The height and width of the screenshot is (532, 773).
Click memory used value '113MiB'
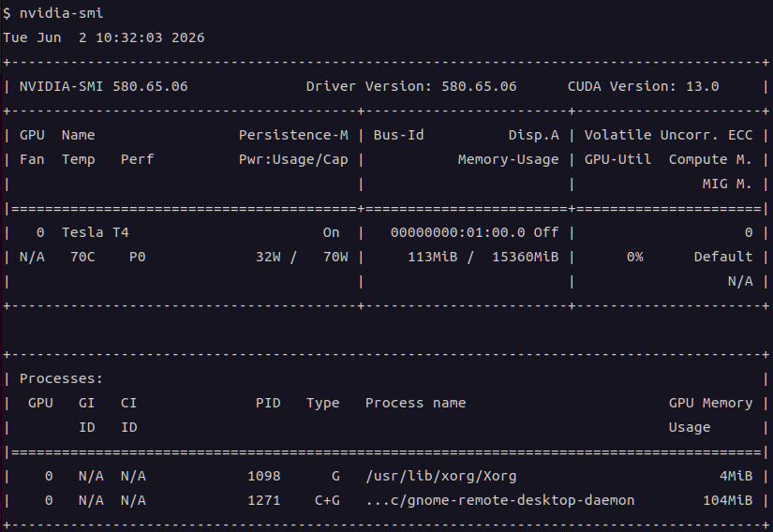point(432,258)
